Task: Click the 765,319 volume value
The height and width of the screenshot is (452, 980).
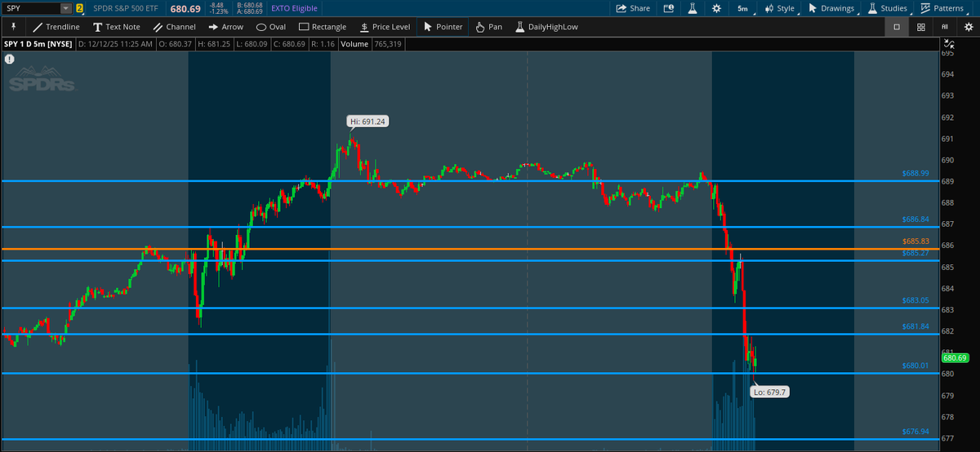Action: click(390, 43)
